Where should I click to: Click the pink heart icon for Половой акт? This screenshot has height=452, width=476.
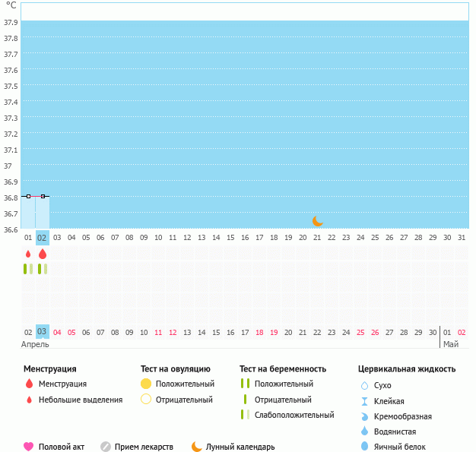29,447
